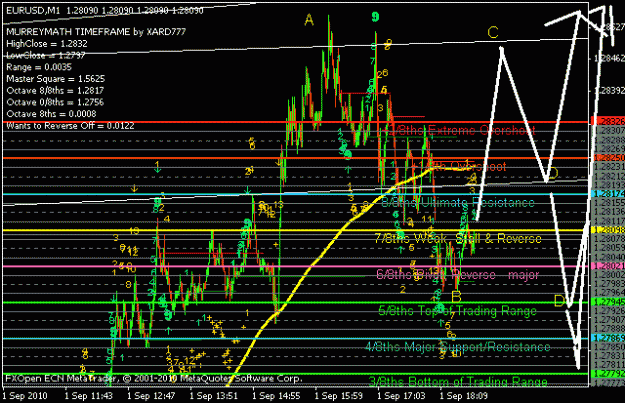Click the '1 Sep 2010' date on time axis
This screenshot has height=403, width=625.
coord(25,396)
